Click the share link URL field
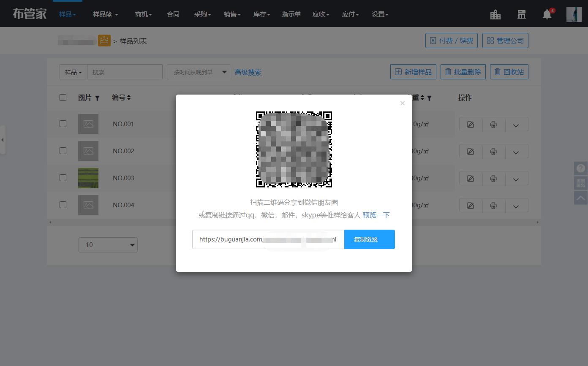This screenshot has width=588, height=366. pyautogui.click(x=268, y=239)
